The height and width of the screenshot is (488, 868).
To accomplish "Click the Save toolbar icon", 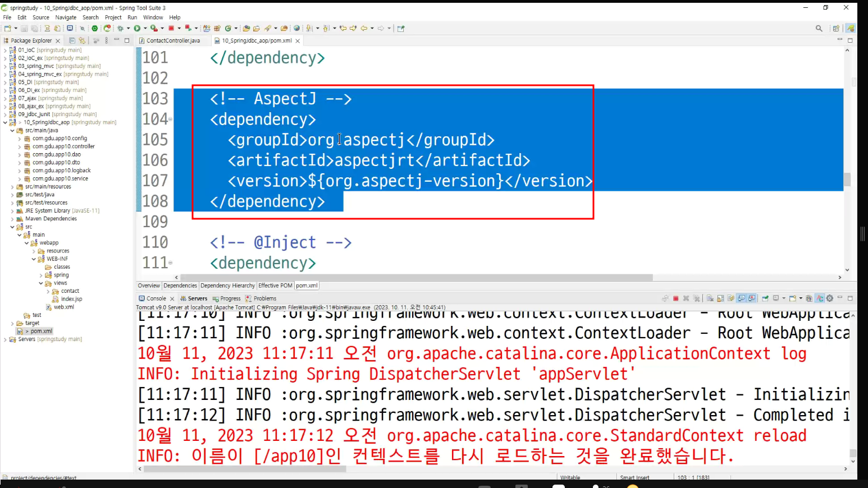I will point(24,28).
